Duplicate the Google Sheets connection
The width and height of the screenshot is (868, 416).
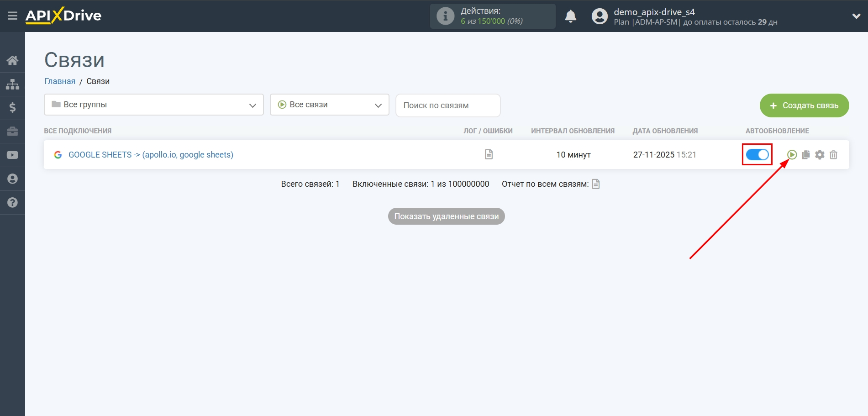point(806,155)
